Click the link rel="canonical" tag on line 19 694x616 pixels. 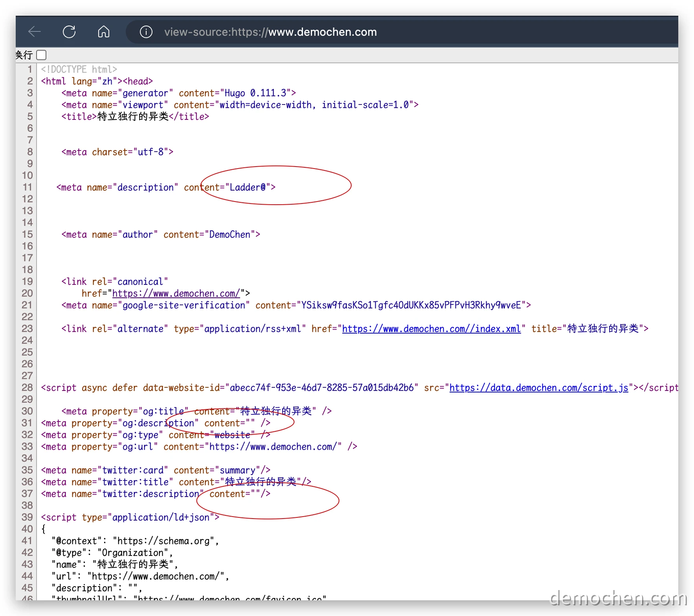click(x=115, y=282)
